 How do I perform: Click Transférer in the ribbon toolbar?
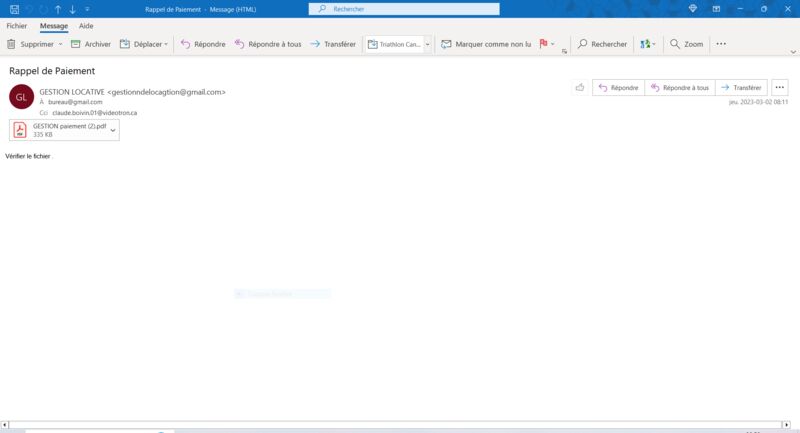(333, 44)
